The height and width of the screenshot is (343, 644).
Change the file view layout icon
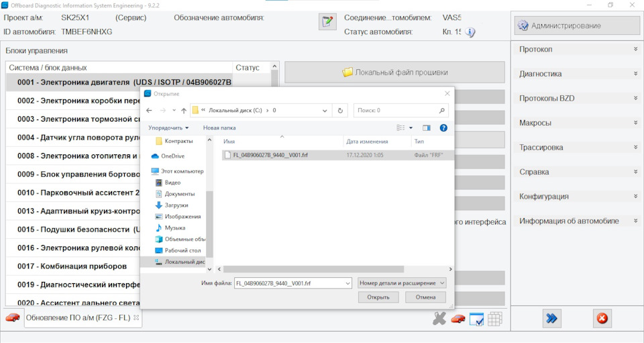(400, 128)
